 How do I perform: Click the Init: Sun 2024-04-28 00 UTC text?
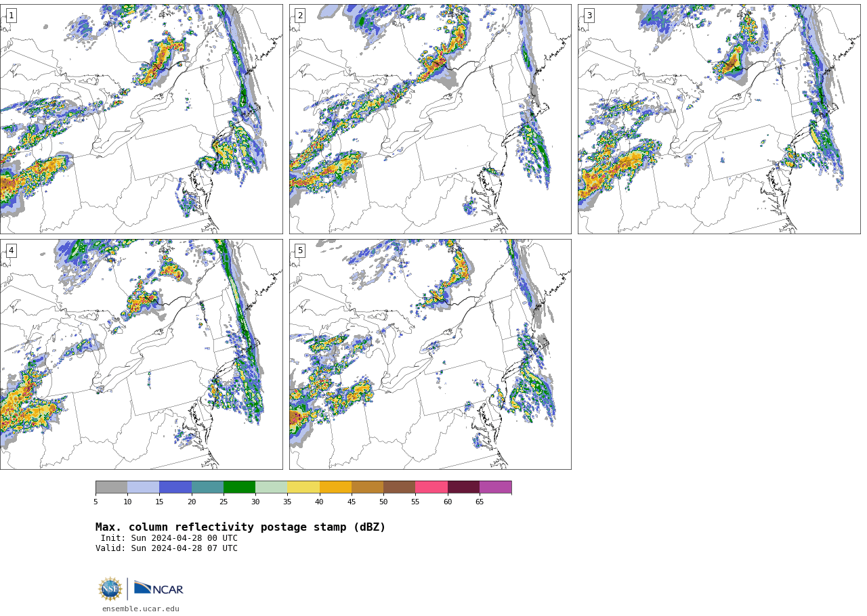coord(169,538)
